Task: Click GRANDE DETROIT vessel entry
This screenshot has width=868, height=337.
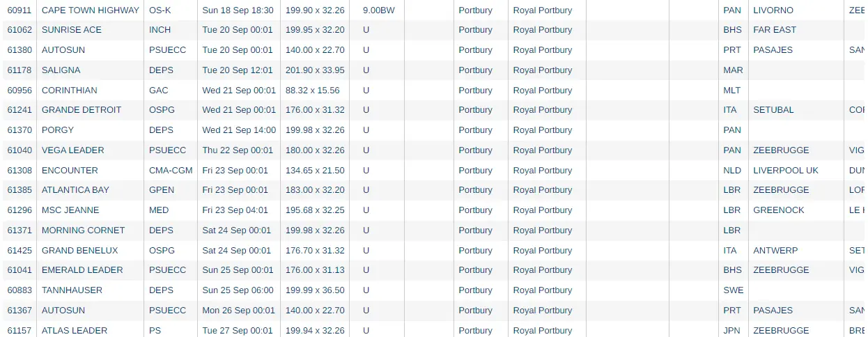Action: [x=82, y=110]
